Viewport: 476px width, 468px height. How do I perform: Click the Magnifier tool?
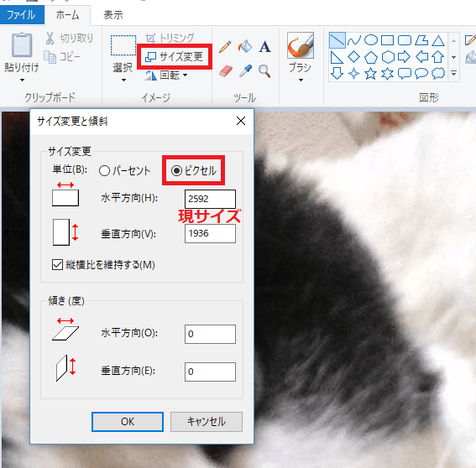(264, 71)
